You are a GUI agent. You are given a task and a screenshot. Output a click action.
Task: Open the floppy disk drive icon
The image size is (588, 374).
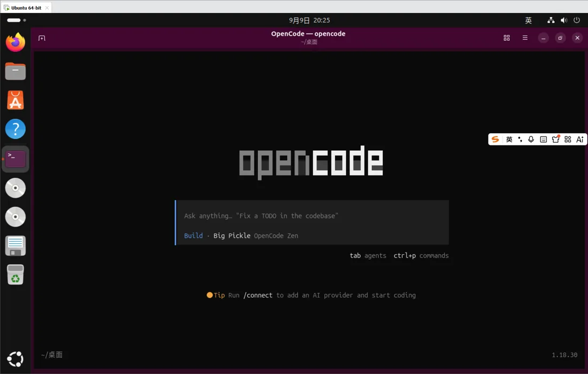click(x=16, y=246)
